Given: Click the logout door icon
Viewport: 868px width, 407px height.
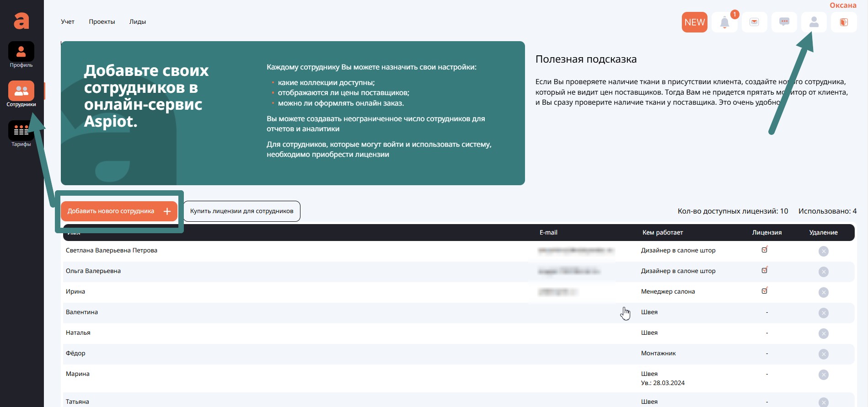Looking at the screenshot, I should (844, 22).
